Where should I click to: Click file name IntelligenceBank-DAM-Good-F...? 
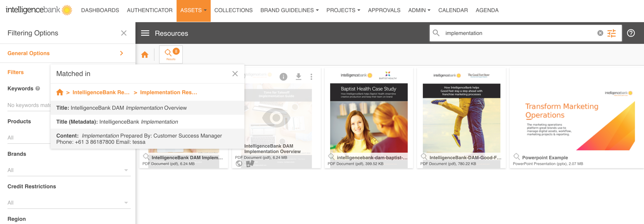click(x=465, y=158)
